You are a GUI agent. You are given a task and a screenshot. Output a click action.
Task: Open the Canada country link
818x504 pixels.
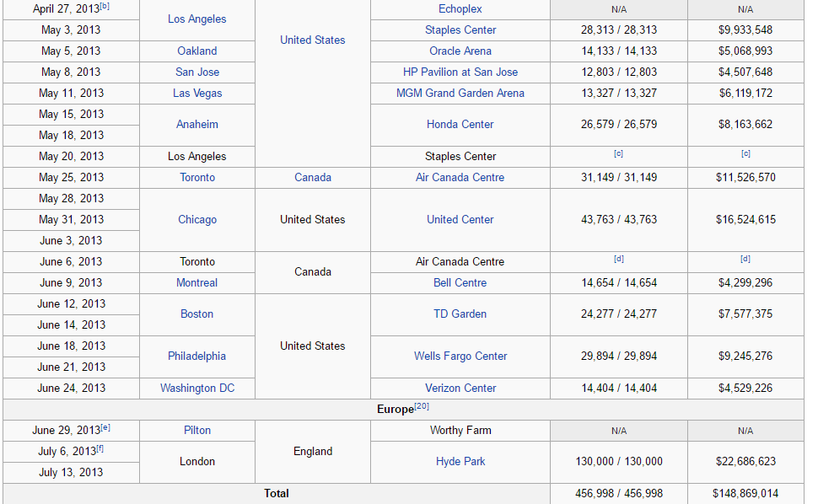tap(313, 177)
